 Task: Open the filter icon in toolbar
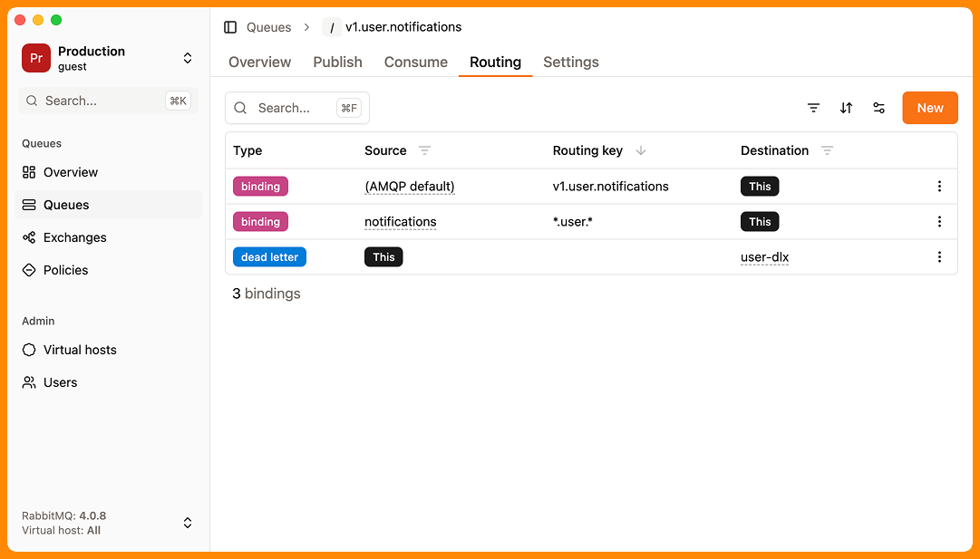813,108
